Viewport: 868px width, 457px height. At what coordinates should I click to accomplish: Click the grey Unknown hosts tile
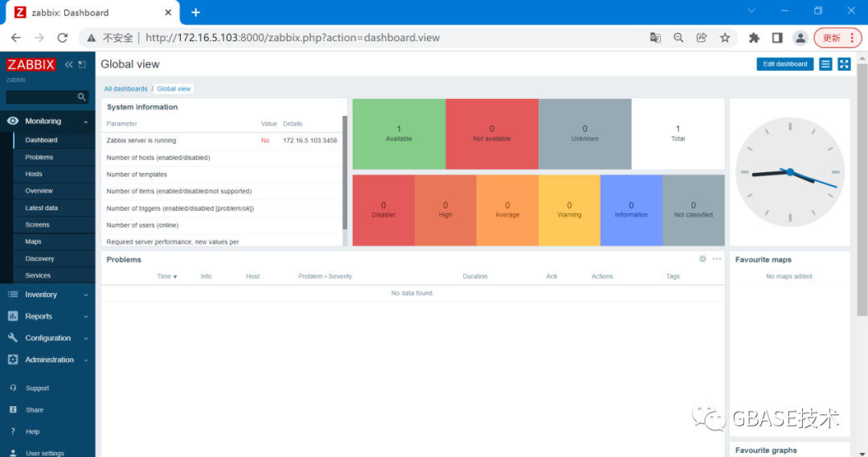tap(584, 134)
